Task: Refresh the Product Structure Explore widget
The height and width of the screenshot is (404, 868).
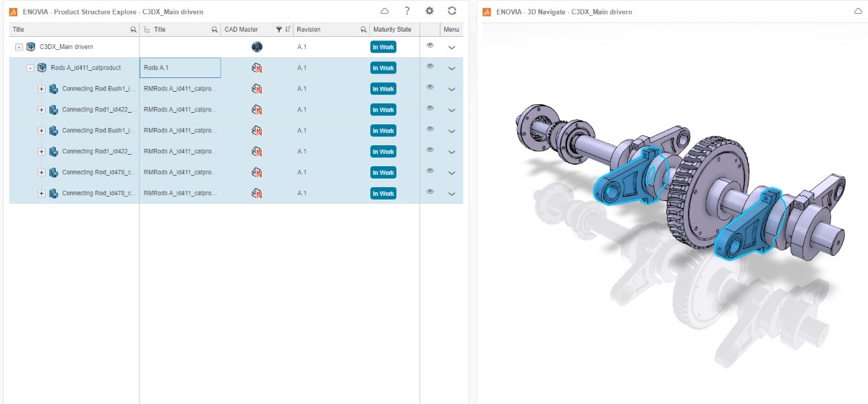Action: pyautogui.click(x=452, y=11)
